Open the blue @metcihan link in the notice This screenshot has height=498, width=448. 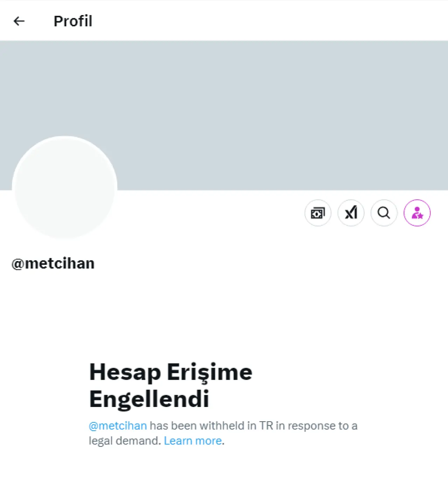118,426
